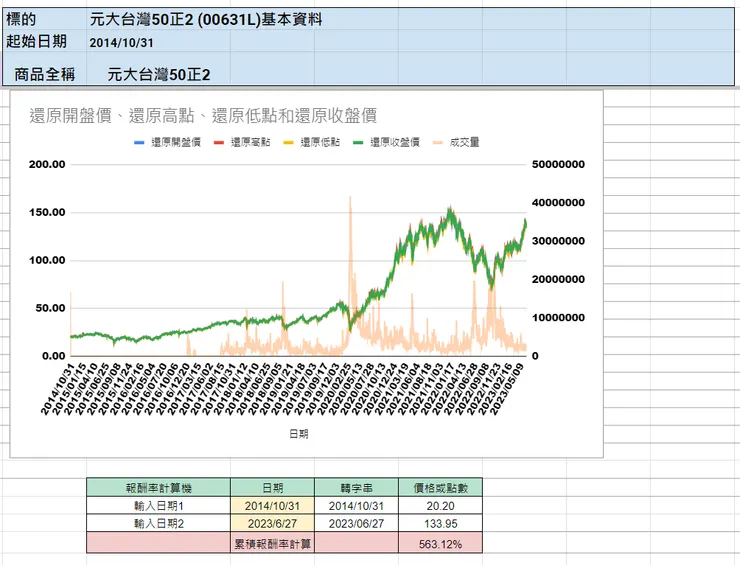Select the 輸入日期1 row label

[x=159, y=506]
